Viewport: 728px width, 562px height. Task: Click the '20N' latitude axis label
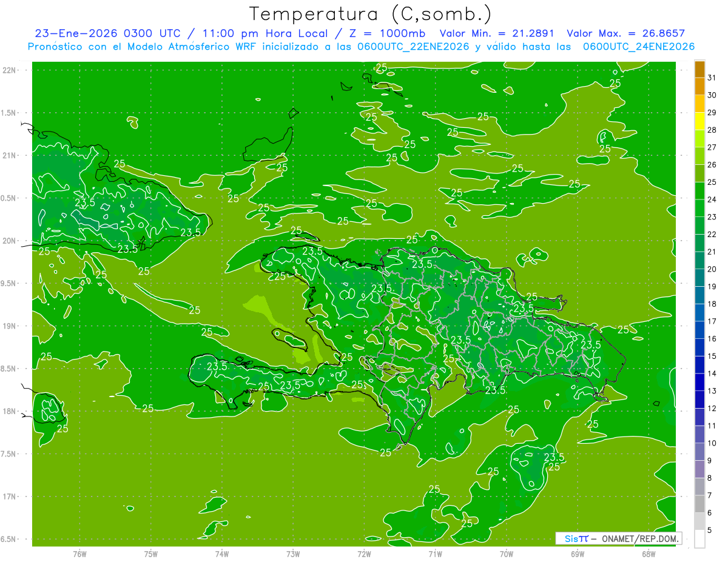pyautogui.click(x=10, y=241)
